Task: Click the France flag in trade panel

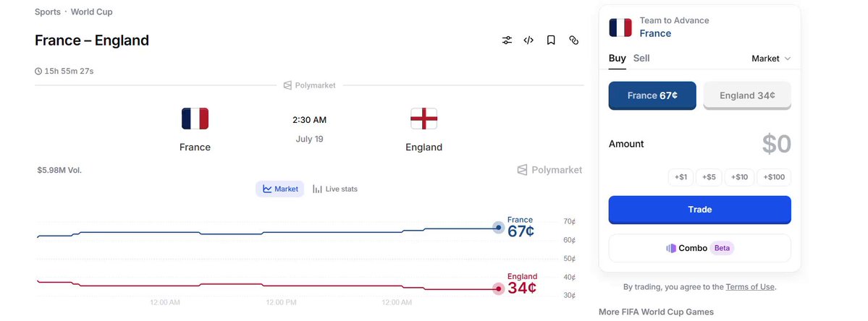Action: click(620, 27)
